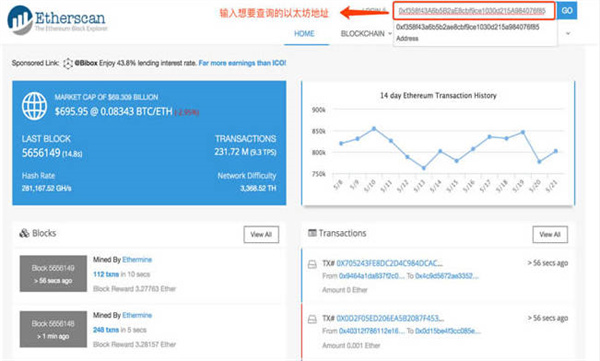This screenshot has width=600, height=361.
Task: Click the Bibox sponsor icon
Action: (x=68, y=63)
